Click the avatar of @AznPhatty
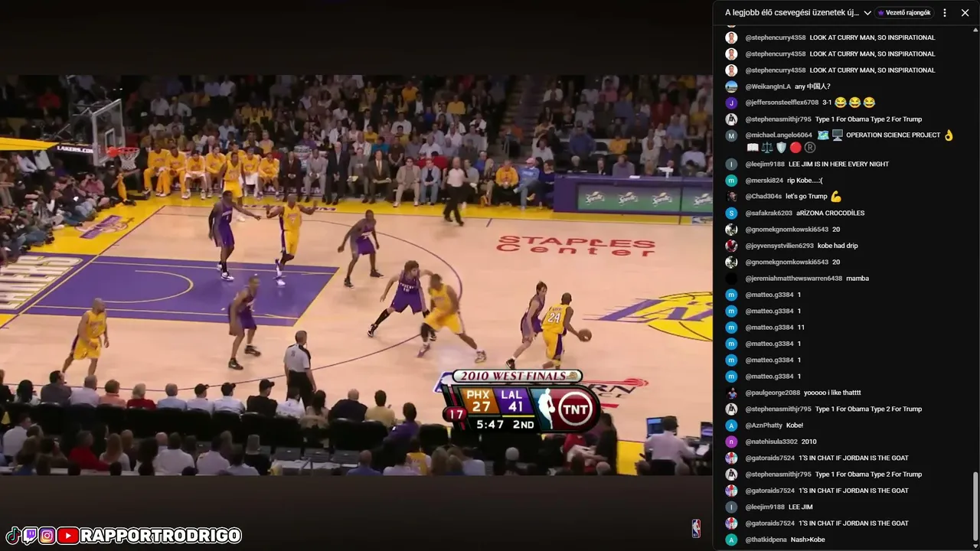This screenshot has width=980, height=551. [x=731, y=425]
